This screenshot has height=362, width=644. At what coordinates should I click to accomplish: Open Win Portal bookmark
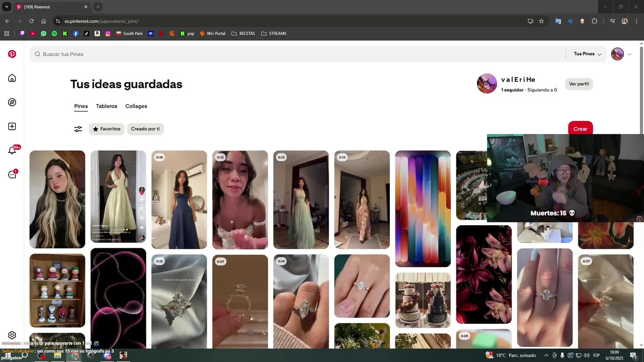pos(213,34)
